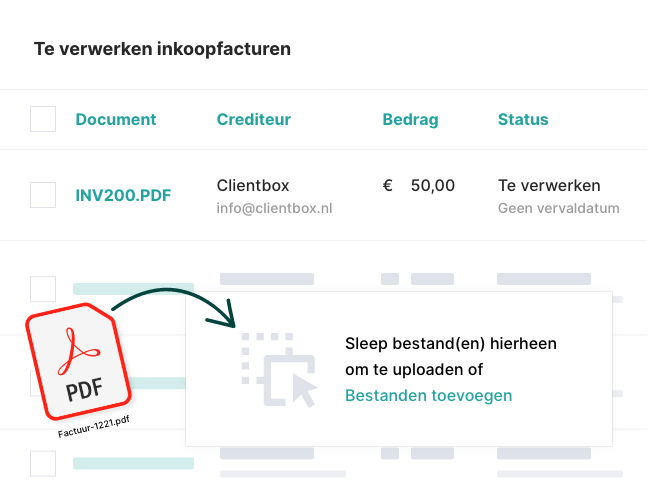Sort by the Status column header
The width and height of the screenshot is (650, 486).
pyautogui.click(x=523, y=120)
